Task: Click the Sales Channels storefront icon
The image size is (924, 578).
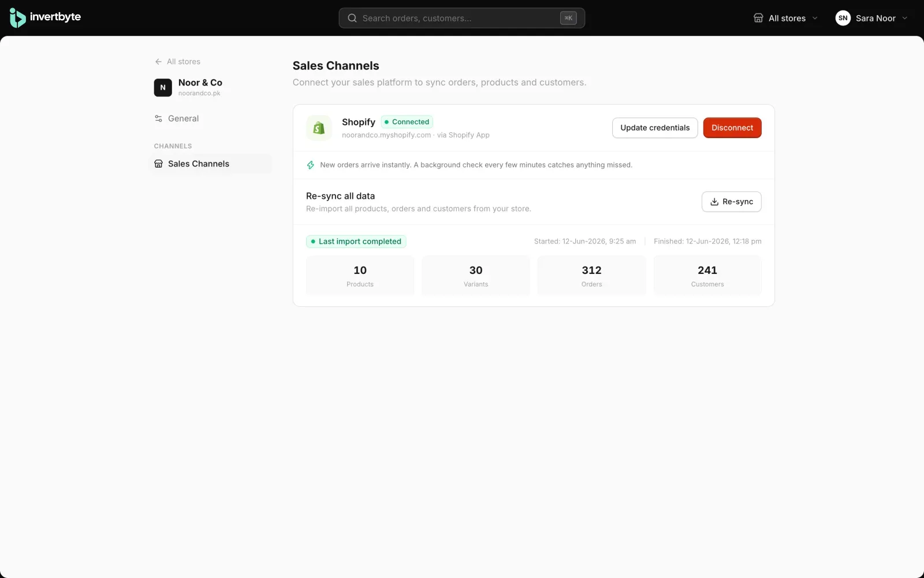Action: pos(158,164)
